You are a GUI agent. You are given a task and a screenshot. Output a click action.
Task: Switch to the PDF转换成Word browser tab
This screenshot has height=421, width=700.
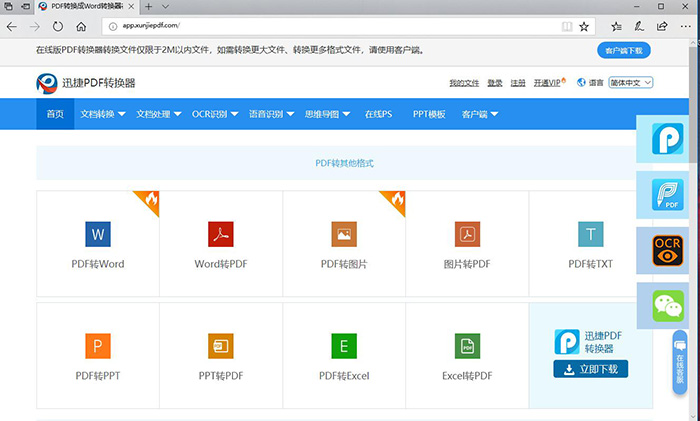pyautogui.click(x=86, y=7)
